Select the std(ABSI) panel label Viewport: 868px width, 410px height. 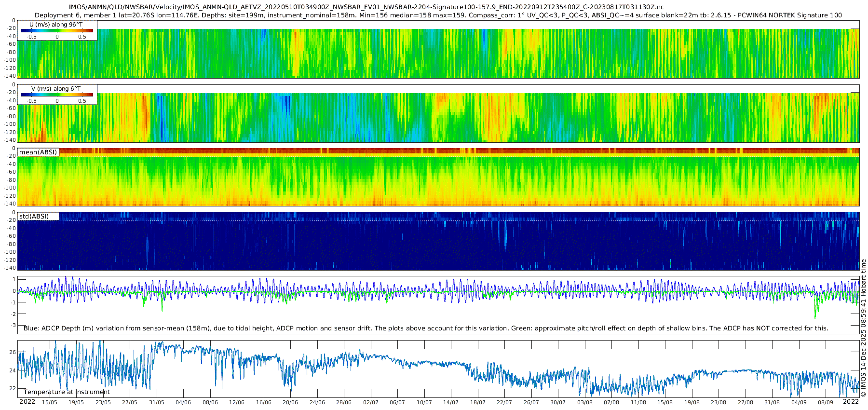click(34, 216)
